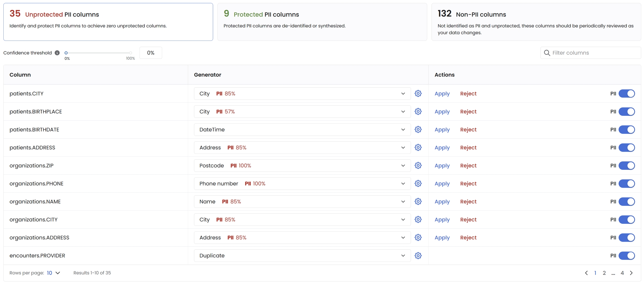Open generator settings gear for patients.CITY
The height and width of the screenshot is (287, 644).
[418, 93]
